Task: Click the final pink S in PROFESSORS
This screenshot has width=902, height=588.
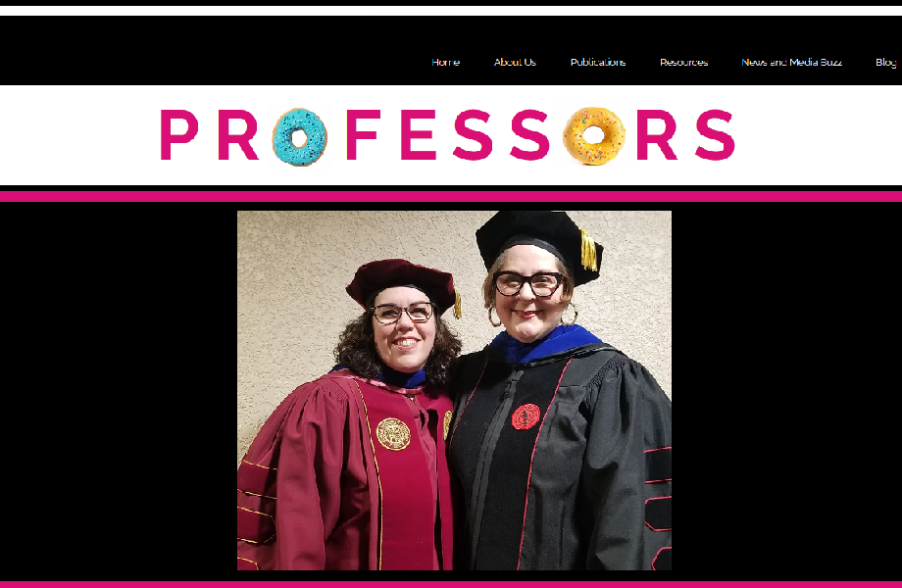Action: (715, 135)
